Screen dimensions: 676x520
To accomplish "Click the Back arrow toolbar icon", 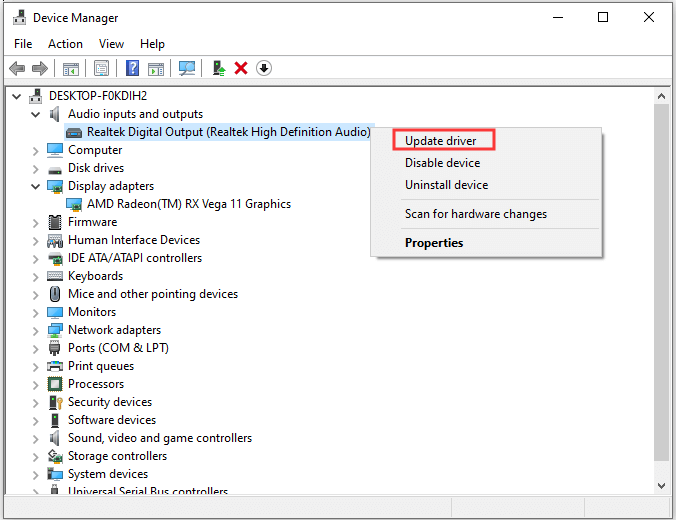I will coord(17,68).
